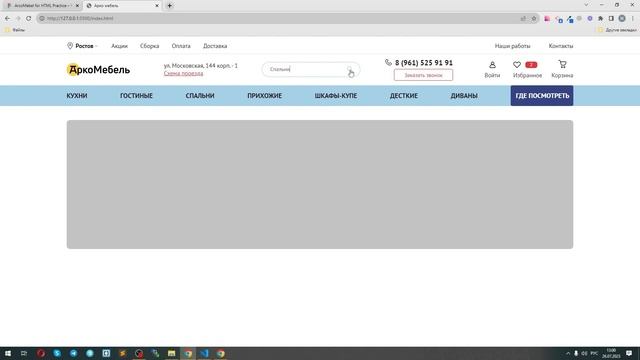Select the Спальни menu item
Image resolution: width=640 pixels, height=360 pixels.
pyautogui.click(x=200, y=96)
